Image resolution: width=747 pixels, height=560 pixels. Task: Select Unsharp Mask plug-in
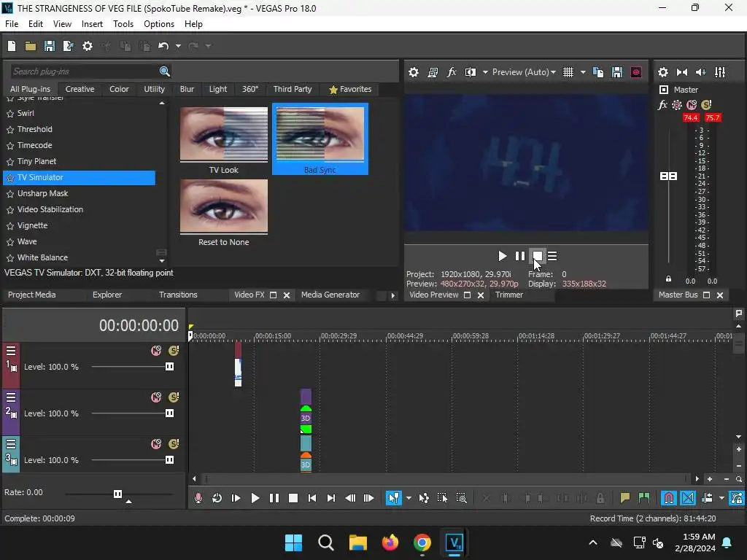point(42,193)
